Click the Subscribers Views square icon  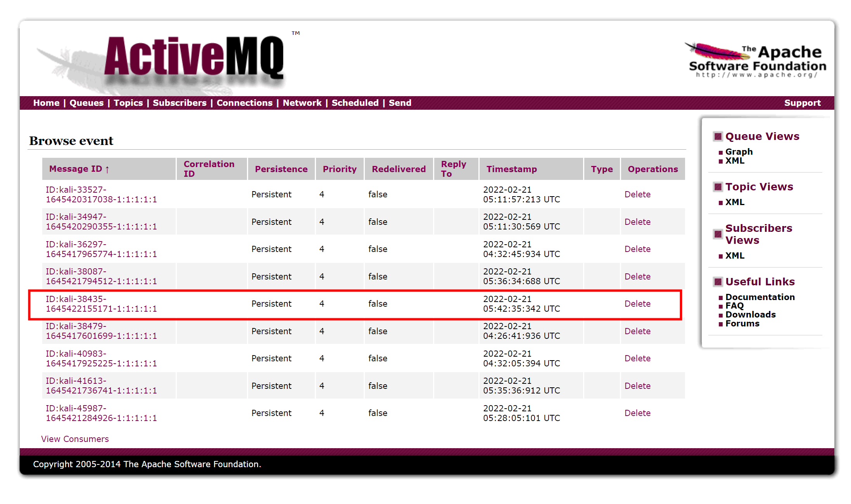718,234
